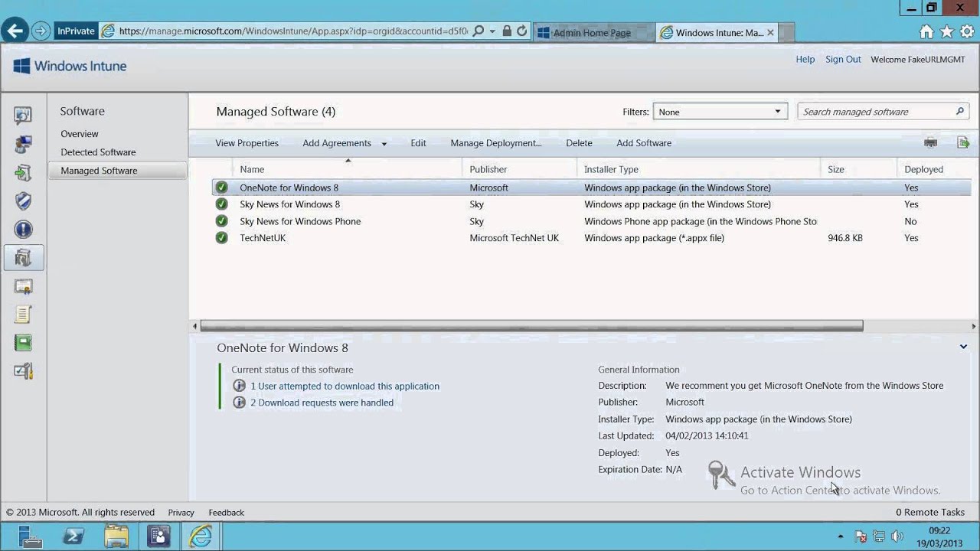Screen dimensions: 980x551
Task: Select Detected Software in the Software pane
Action: 98,152
